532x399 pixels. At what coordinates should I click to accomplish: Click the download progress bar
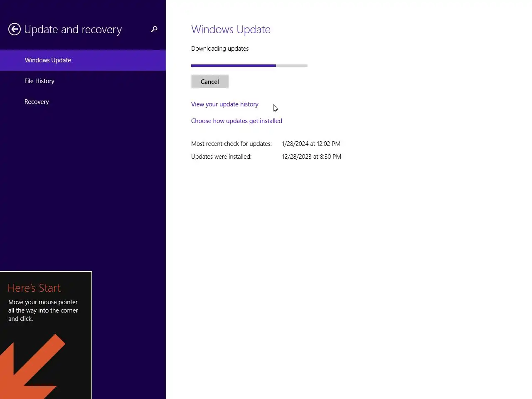[249, 66]
